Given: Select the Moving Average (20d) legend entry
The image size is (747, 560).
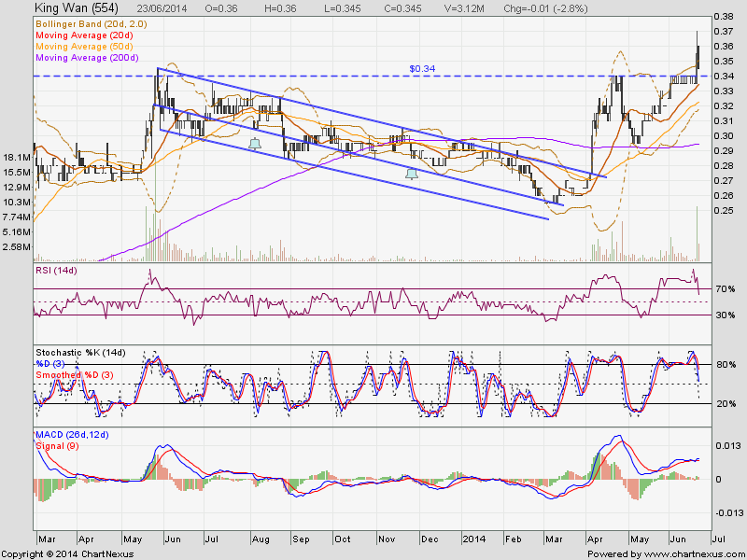Looking at the screenshot, I should [x=84, y=35].
